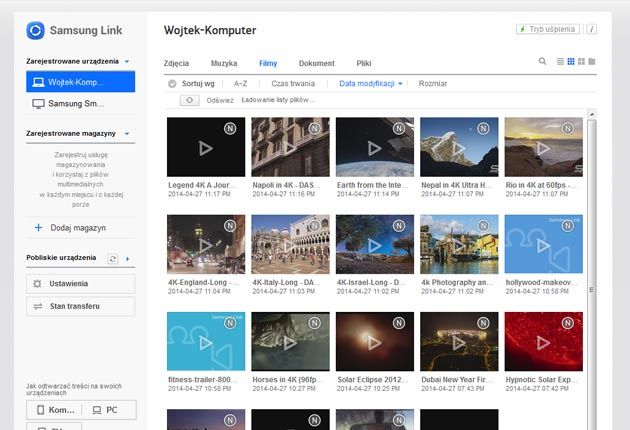
Task: Open Stan transferu
Action: [81, 306]
